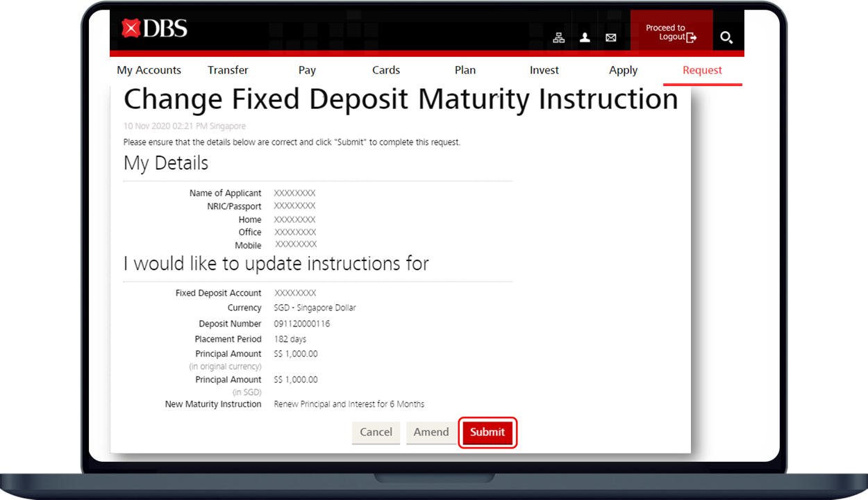Open the mail envelope icon
The width and height of the screenshot is (868, 500).
tap(611, 37)
